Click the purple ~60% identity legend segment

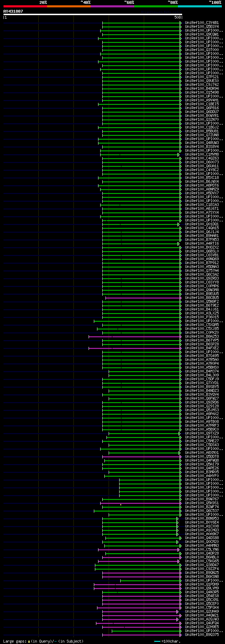coord(112,6)
